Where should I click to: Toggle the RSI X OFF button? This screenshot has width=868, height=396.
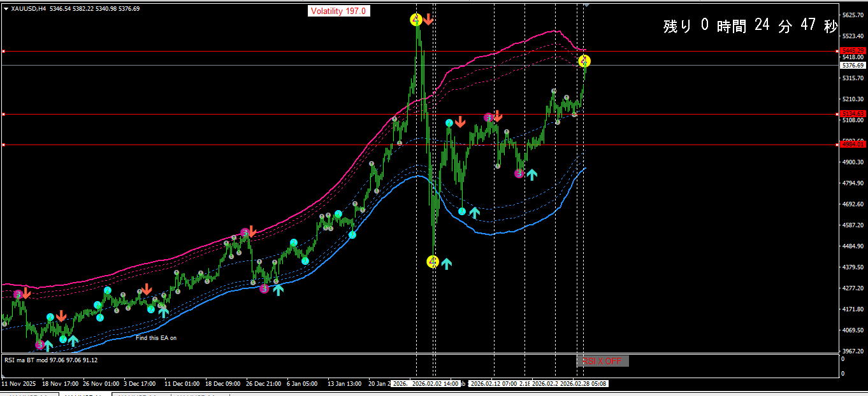602,361
